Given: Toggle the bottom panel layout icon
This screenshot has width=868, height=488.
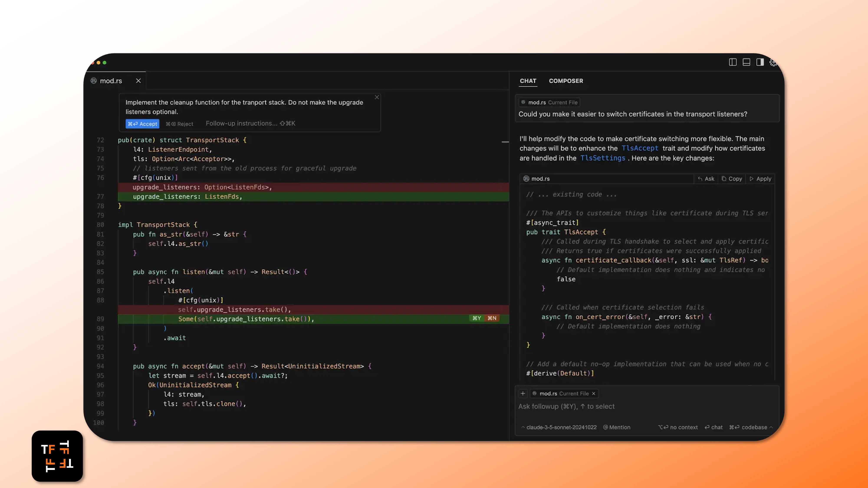Looking at the screenshot, I should pyautogui.click(x=746, y=62).
